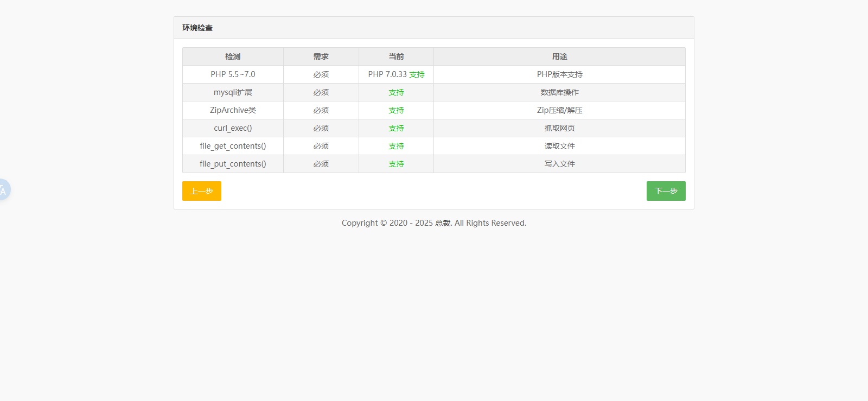The height and width of the screenshot is (401, 868).
Task: Click 支持 status in ZipArchive类 row
Action: (396, 110)
